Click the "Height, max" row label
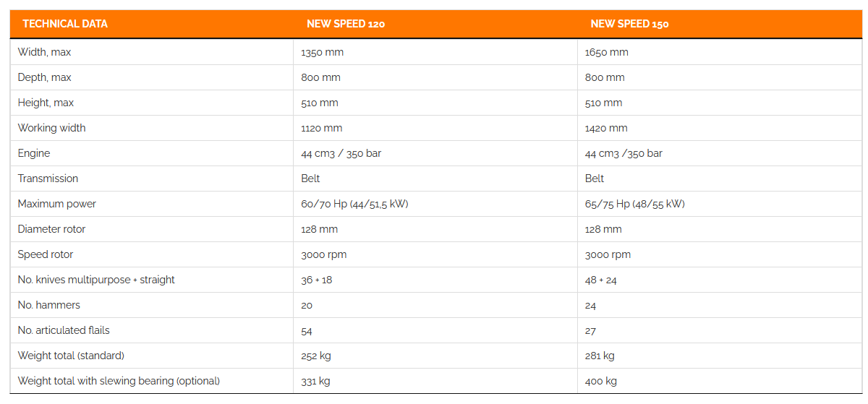The height and width of the screenshot is (404, 868). [46, 103]
